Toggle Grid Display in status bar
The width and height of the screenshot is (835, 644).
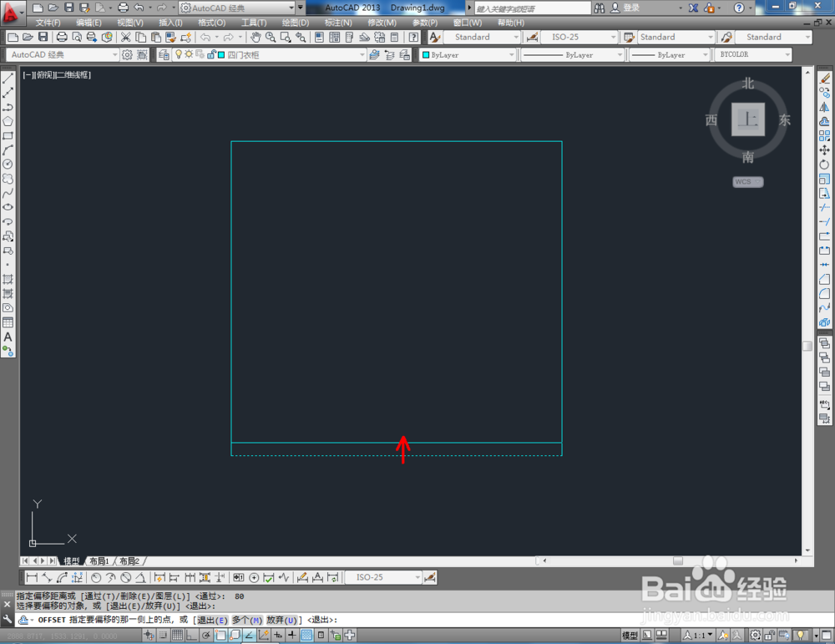[177, 635]
